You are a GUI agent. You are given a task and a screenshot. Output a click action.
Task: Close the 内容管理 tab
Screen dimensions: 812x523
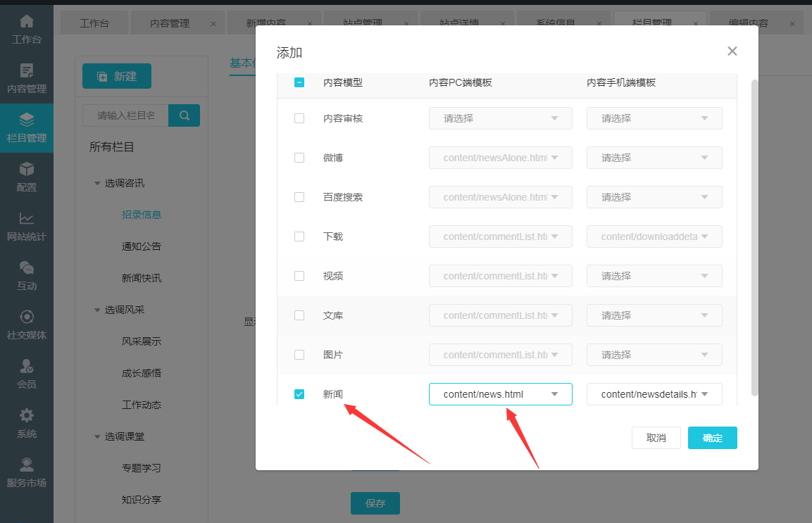[213, 24]
